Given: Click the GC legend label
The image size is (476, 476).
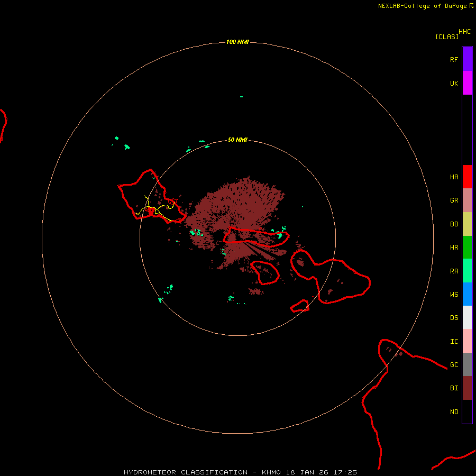Looking at the screenshot, I should (x=454, y=364).
